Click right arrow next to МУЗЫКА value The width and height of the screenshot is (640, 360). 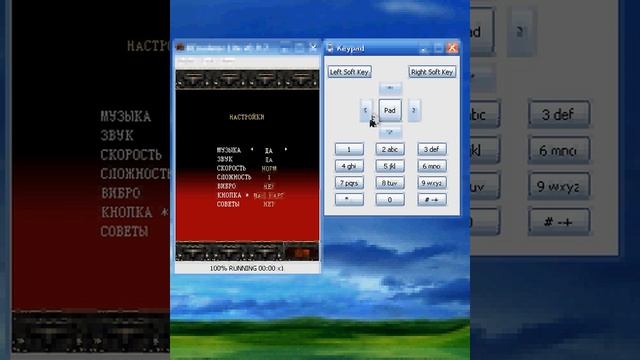(286, 150)
